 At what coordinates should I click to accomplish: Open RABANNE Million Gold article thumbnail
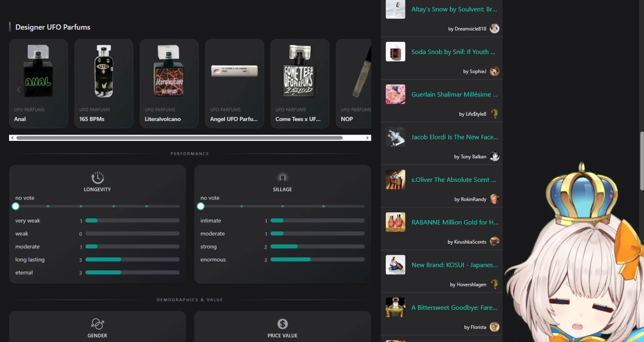tap(396, 222)
